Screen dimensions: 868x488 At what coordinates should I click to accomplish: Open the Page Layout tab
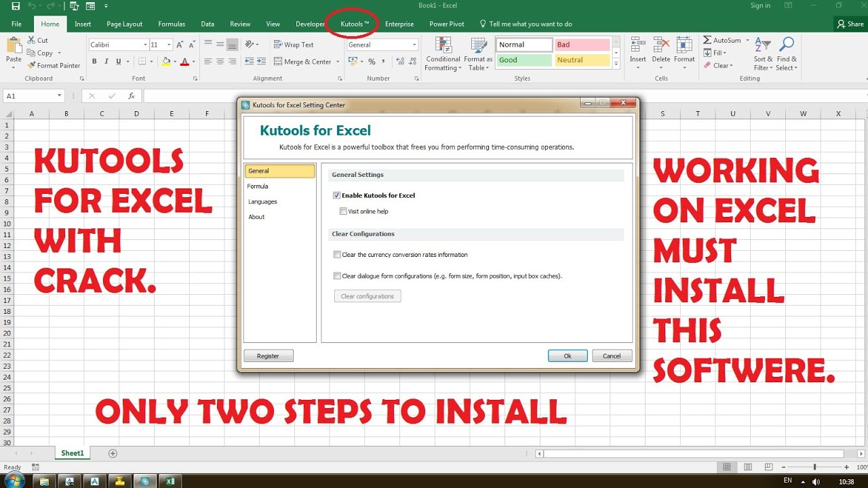coord(125,24)
